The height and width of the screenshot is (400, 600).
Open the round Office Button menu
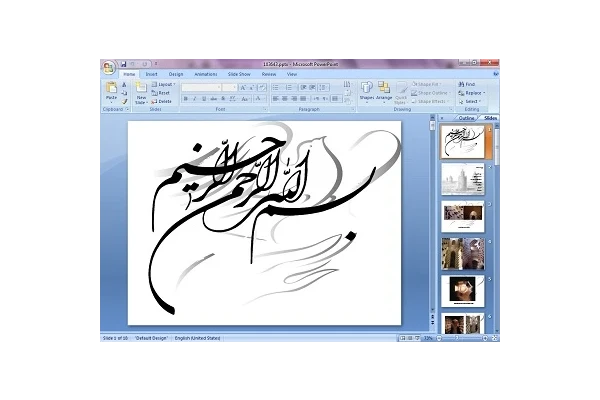click(109, 68)
